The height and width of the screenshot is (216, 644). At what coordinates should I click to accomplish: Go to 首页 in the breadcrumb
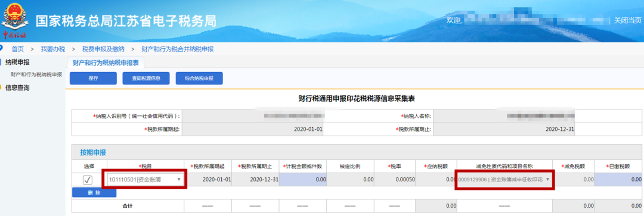click(x=18, y=49)
